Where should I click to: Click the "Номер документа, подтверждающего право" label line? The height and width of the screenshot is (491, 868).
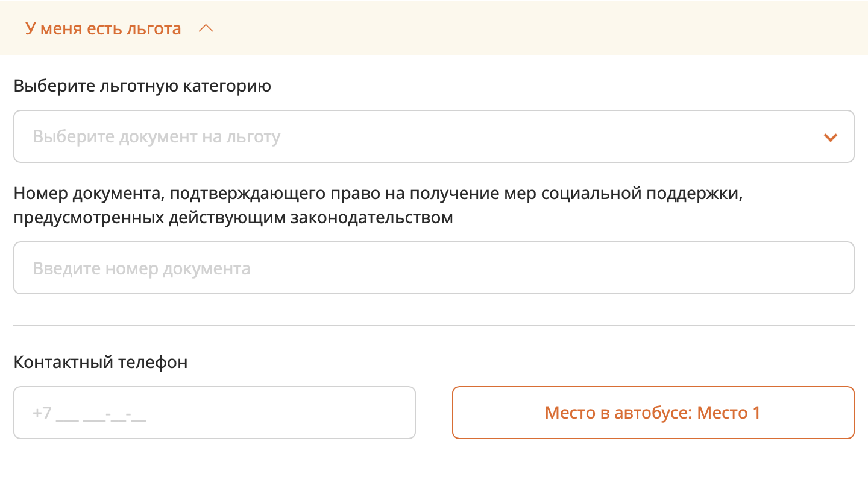pos(378,194)
